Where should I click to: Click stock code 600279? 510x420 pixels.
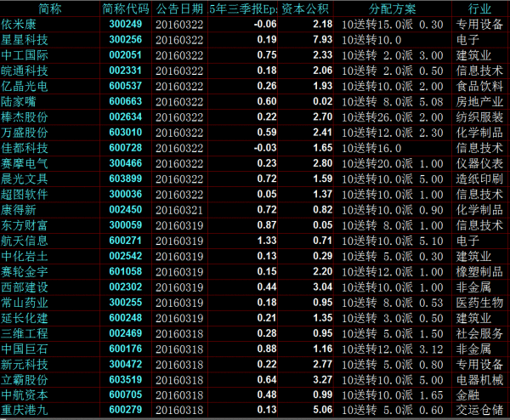pyautogui.click(x=126, y=410)
